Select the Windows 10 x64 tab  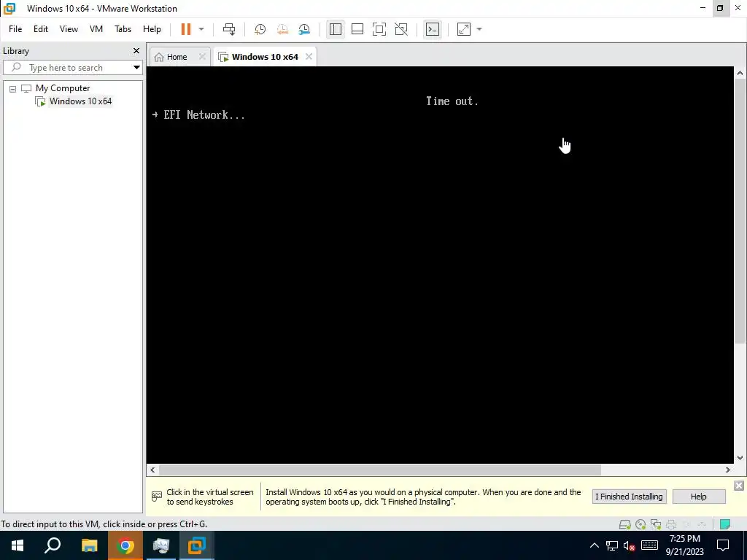point(259,57)
